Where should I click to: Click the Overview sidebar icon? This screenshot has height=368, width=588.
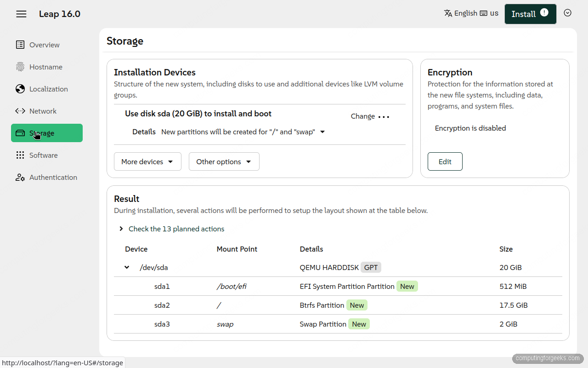[20, 45]
